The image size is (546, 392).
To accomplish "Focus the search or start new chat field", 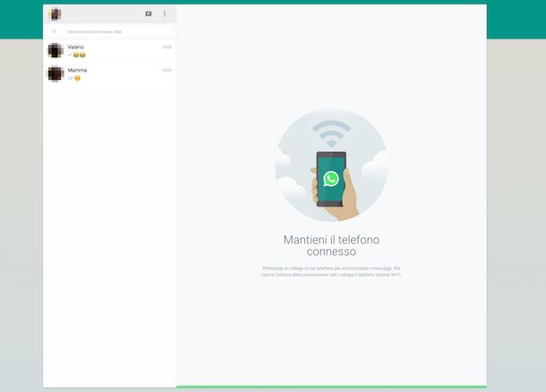I will click(x=110, y=31).
